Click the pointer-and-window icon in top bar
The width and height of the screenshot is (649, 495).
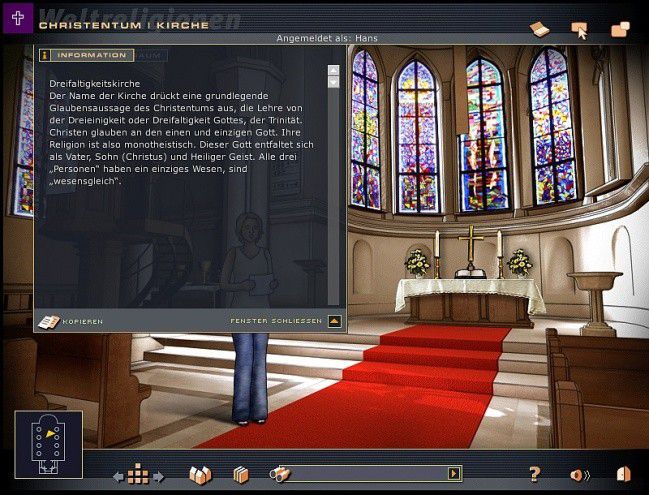579,30
